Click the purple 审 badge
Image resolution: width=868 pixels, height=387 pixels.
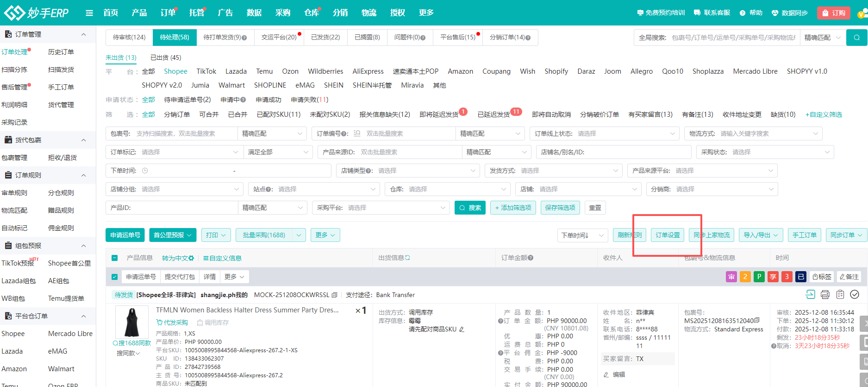pos(731,277)
